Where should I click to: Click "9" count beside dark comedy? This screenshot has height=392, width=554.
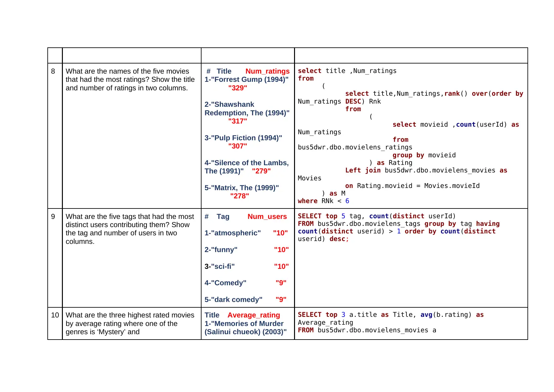[281, 300]
